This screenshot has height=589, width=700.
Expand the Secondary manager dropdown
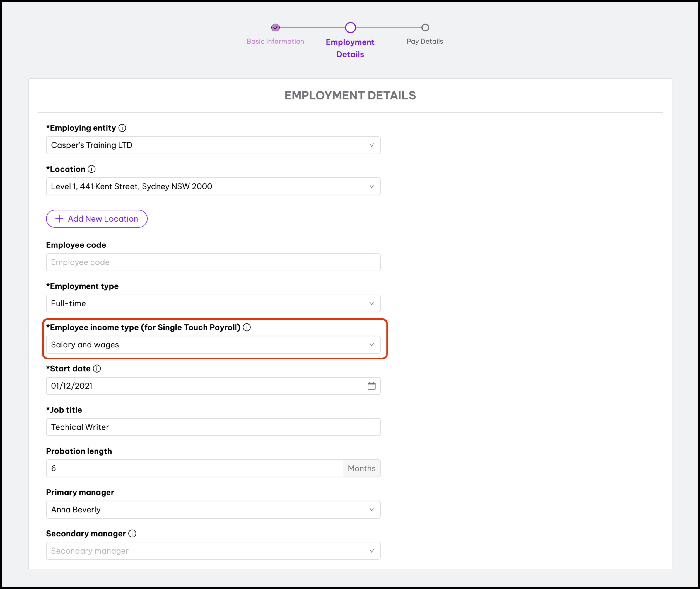coord(213,551)
